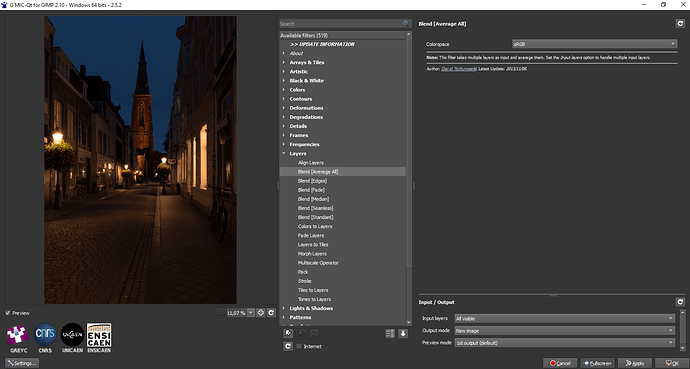Select the Blend [Median] filter
Screen dimensions: 690x369
click(313, 199)
